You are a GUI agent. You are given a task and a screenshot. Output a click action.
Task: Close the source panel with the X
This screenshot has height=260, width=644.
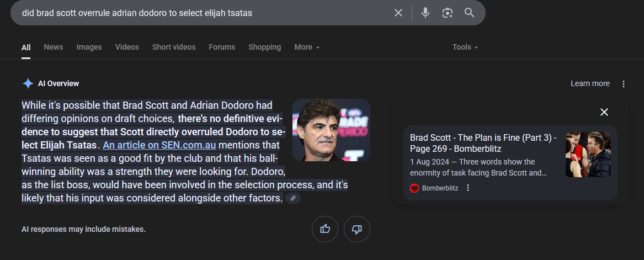[x=604, y=112]
